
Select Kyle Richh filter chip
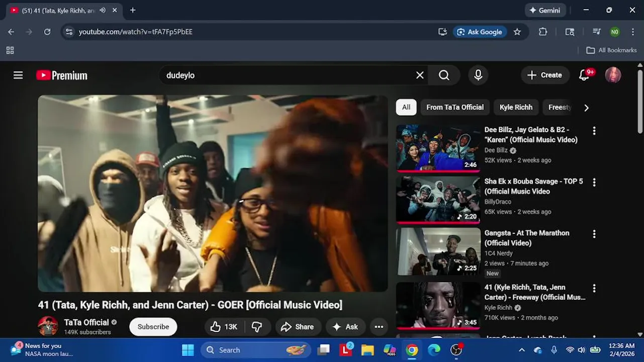click(516, 107)
